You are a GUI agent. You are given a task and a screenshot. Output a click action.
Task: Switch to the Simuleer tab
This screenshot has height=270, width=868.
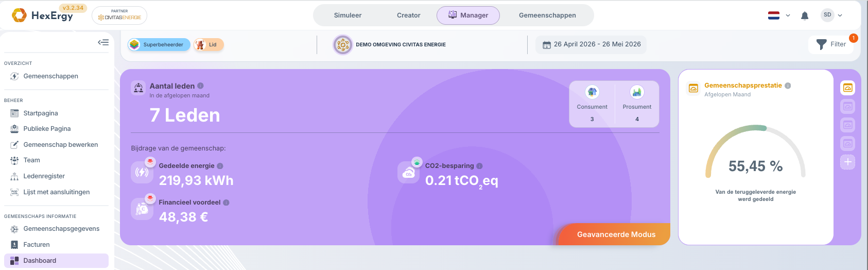point(348,15)
